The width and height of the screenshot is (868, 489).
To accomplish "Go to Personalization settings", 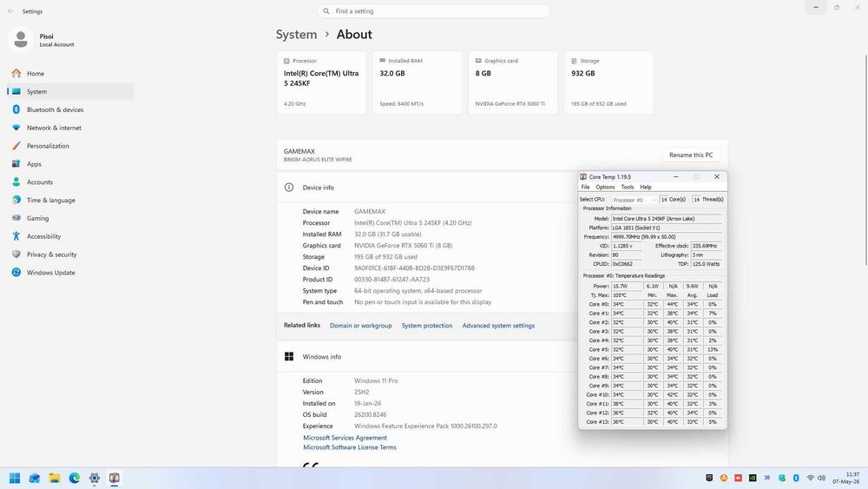I will point(70,146).
